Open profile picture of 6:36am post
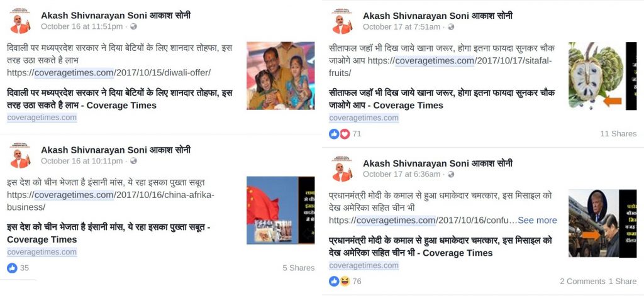 (x=341, y=168)
